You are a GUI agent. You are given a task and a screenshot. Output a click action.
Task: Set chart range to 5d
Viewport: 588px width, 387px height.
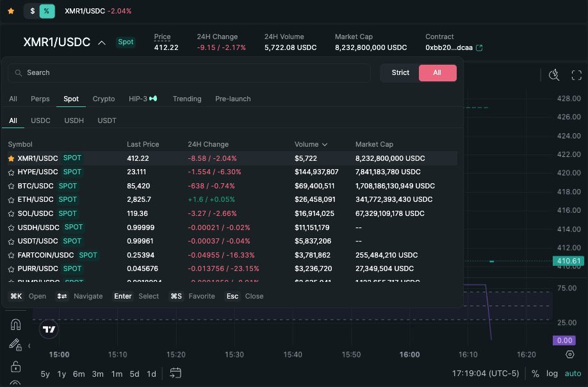point(135,374)
